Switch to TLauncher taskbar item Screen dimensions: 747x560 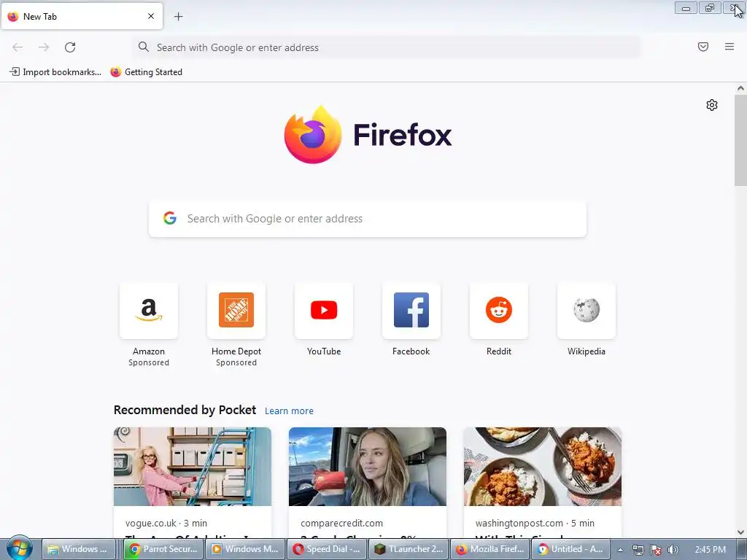pyautogui.click(x=409, y=549)
